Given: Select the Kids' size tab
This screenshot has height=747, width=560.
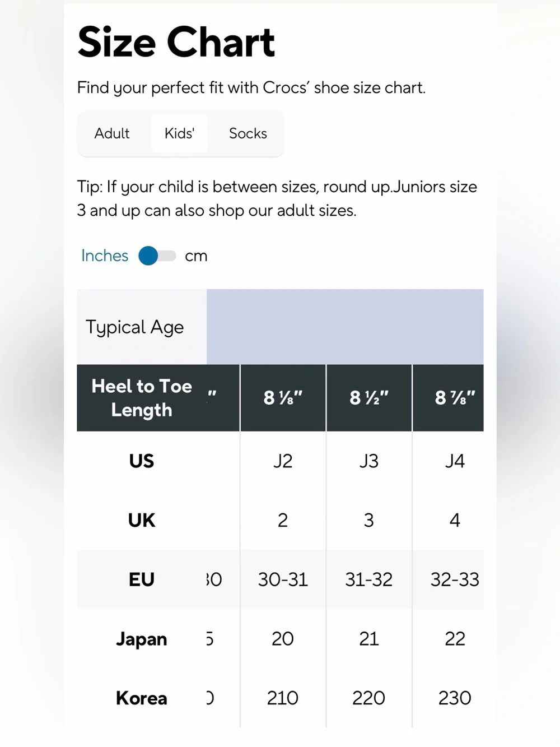Looking at the screenshot, I should pyautogui.click(x=179, y=133).
